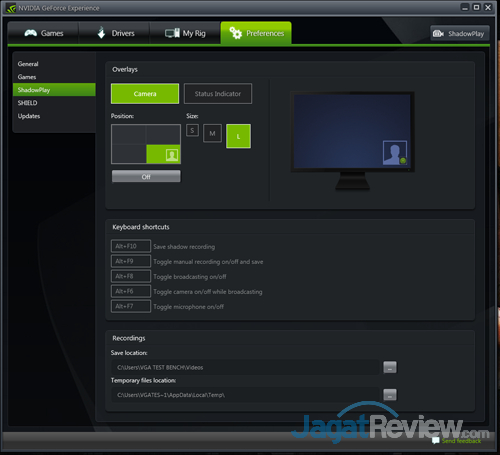
Task: Browse for the Save location folder
Action: [390, 367]
